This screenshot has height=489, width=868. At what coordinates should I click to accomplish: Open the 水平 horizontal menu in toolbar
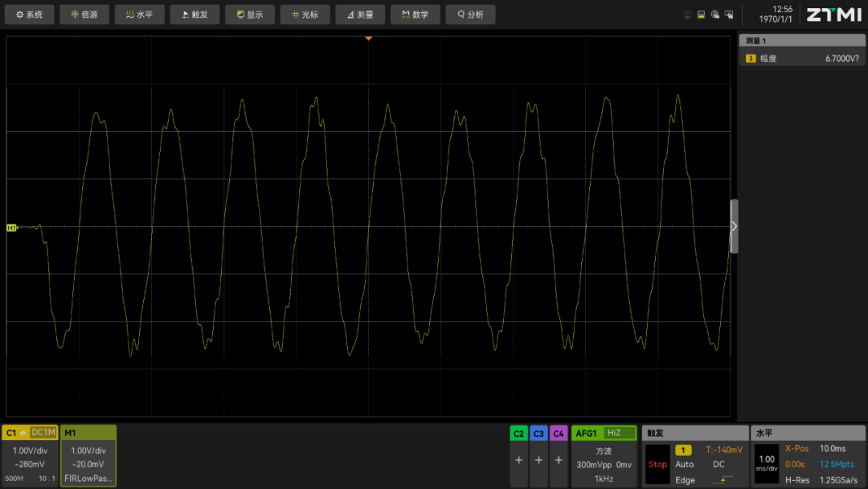click(x=140, y=14)
